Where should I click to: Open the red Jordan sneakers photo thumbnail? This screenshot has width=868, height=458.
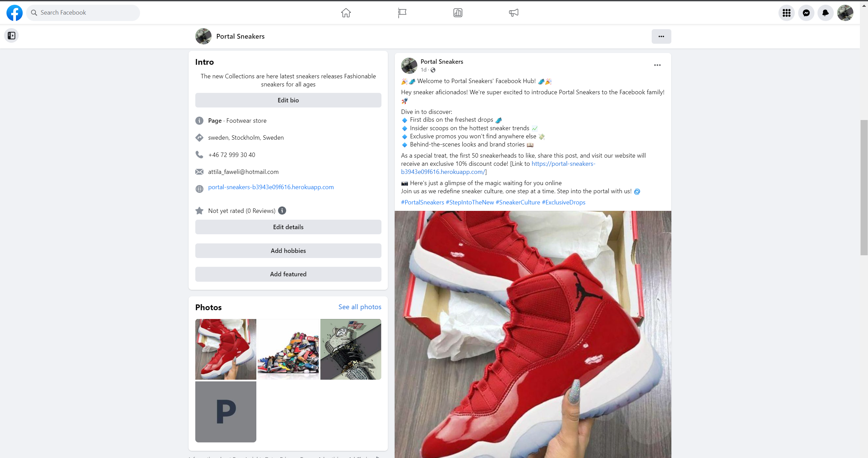click(x=225, y=349)
